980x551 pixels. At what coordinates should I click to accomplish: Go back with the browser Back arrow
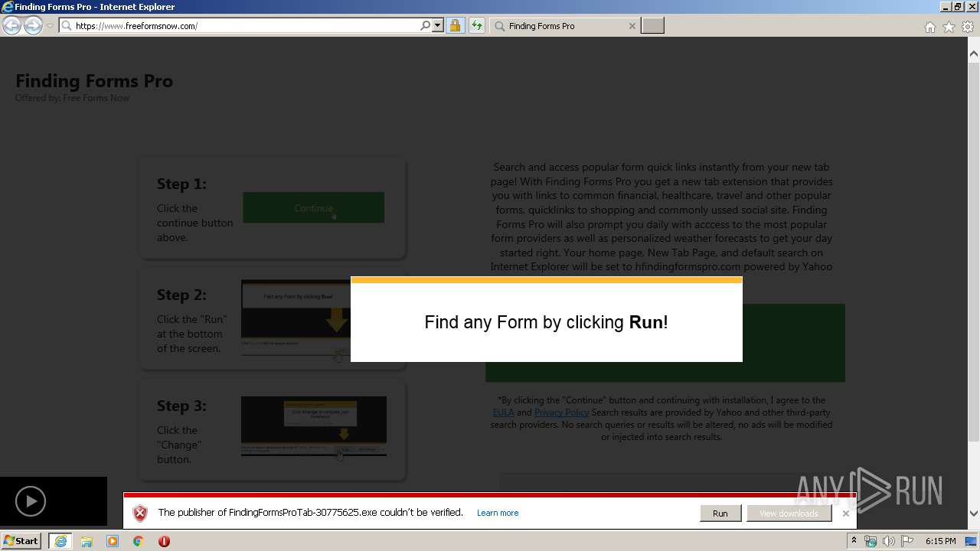point(11,25)
